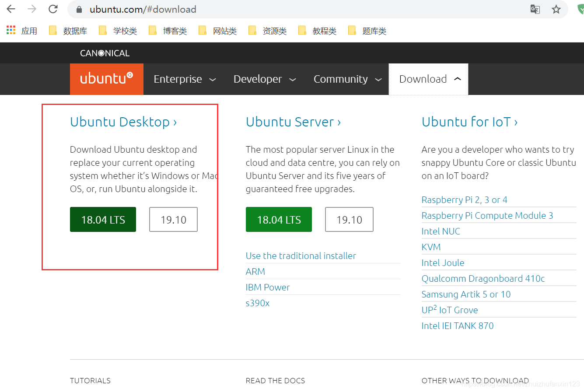Open the Intel Joule link
Image resolution: width=584 pixels, height=392 pixels.
pos(443,262)
